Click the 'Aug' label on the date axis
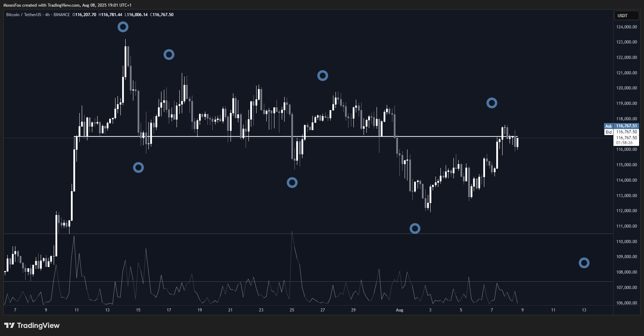 (x=399, y=310)
